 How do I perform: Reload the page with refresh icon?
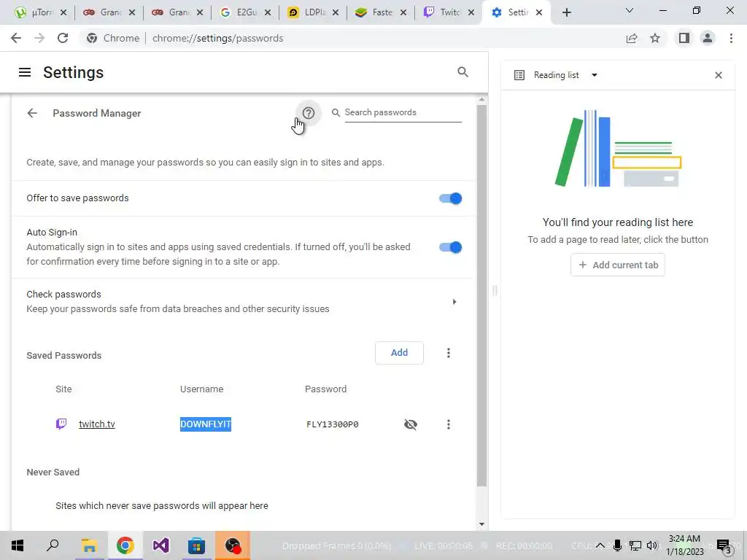pos(63,38)
